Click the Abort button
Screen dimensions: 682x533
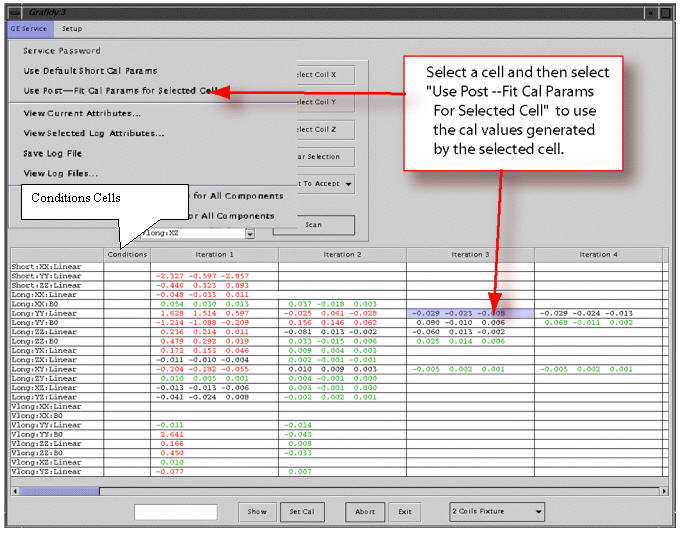pyautogui.click(x=365, y=511)
